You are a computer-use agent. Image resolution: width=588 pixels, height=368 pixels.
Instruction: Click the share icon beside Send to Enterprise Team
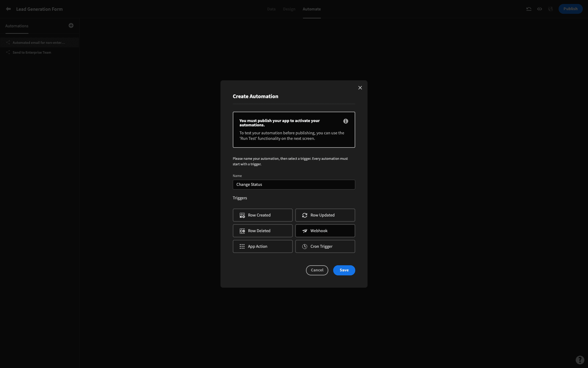(8, 52)
